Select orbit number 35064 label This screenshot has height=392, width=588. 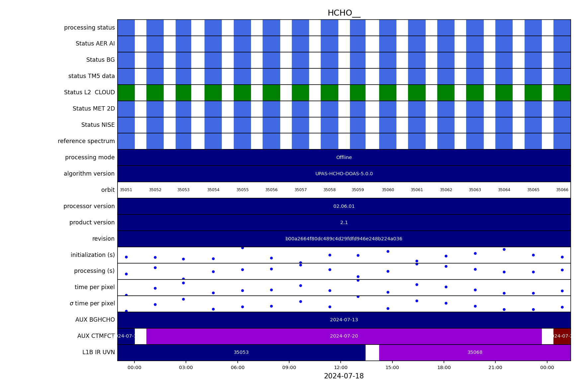(504, 190)
